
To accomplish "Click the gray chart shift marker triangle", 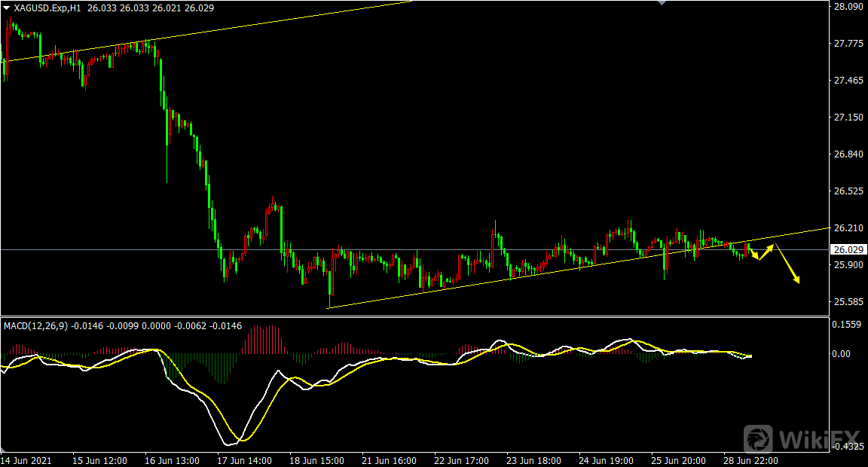I will (662, 3).
